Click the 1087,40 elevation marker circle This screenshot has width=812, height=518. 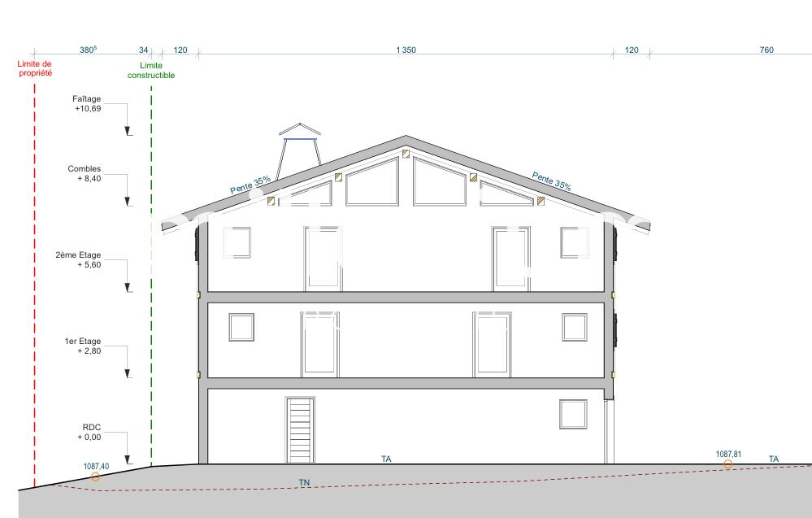point(96,476)
